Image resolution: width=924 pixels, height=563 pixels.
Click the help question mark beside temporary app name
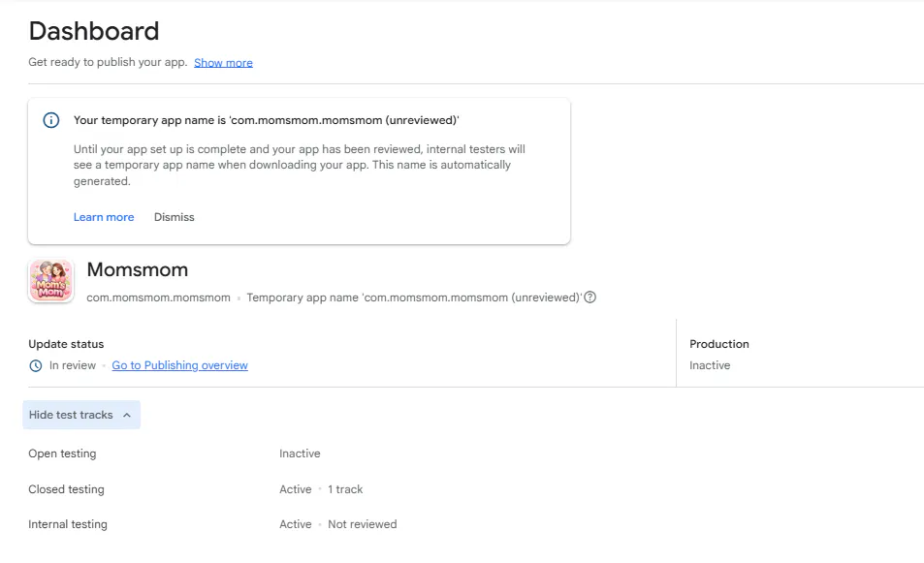point(589,297)
